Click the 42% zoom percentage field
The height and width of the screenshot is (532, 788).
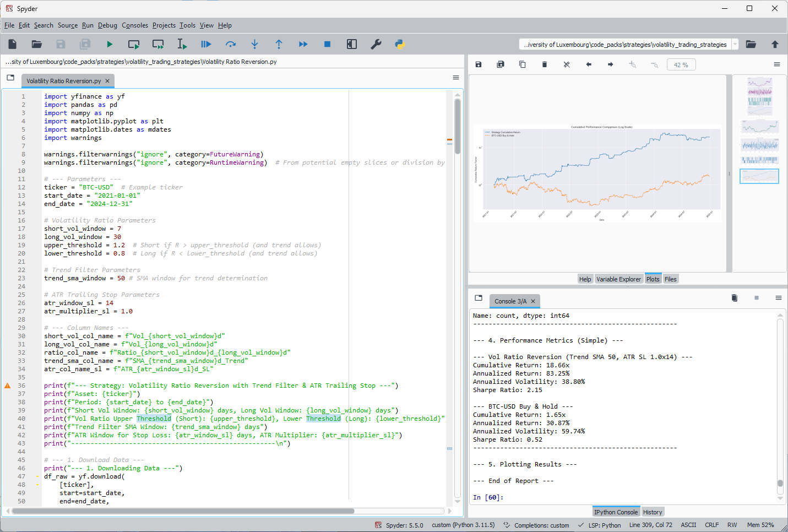681,64
